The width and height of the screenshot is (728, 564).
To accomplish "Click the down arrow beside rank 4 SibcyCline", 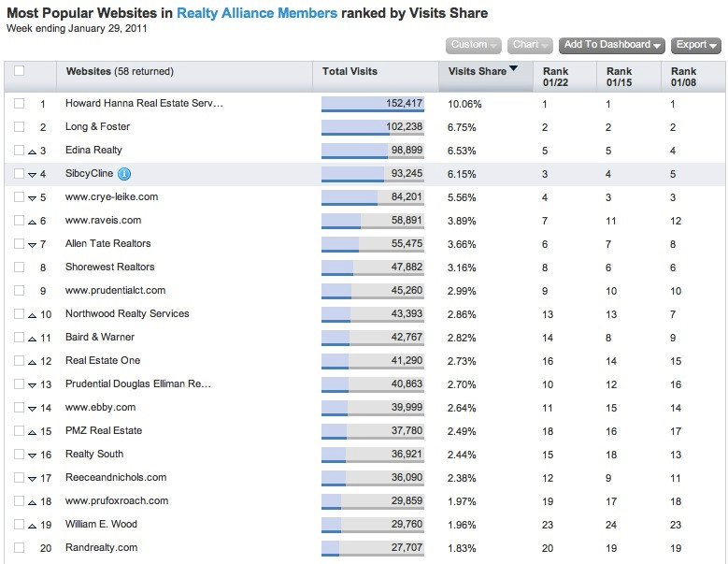I will click(32, 175).
